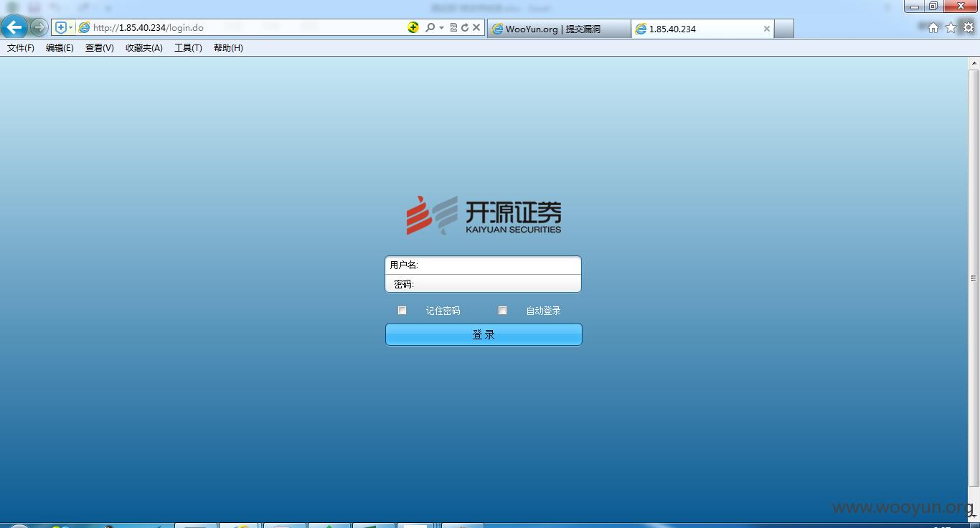Screen dimensions: 980x528
Task: Open the Tools gear icon
Action: 969,28
